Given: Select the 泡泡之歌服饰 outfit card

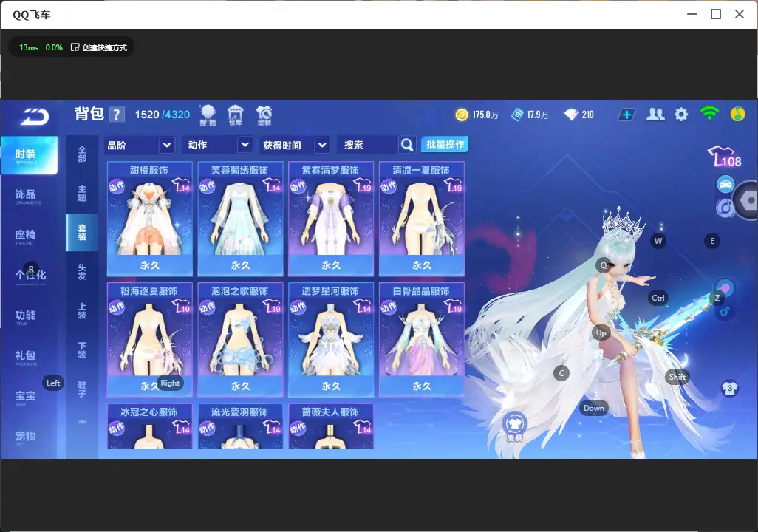Looking at the screenshot, I should [240, 339].
